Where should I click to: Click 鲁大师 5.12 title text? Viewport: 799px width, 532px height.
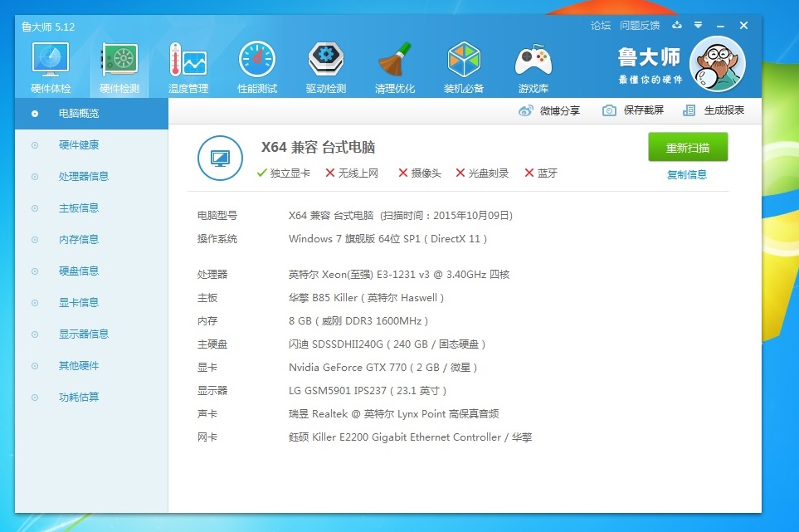pos(48,27)
